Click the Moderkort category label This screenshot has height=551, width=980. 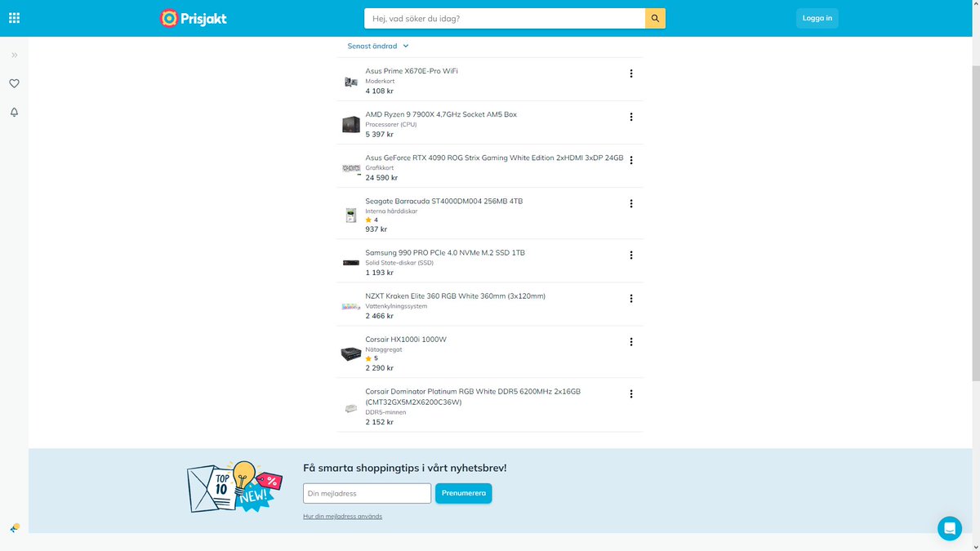[x=380, y=82]
